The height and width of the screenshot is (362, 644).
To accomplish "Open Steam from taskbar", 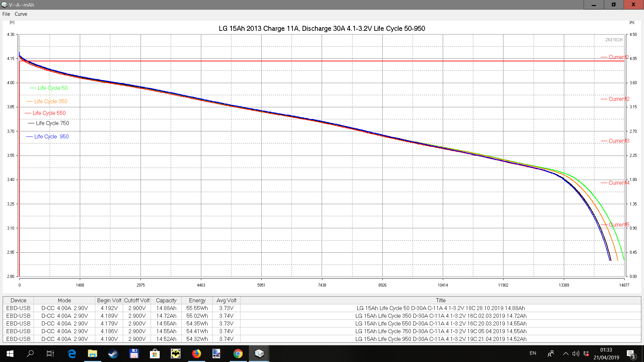I will coord(113,353).
